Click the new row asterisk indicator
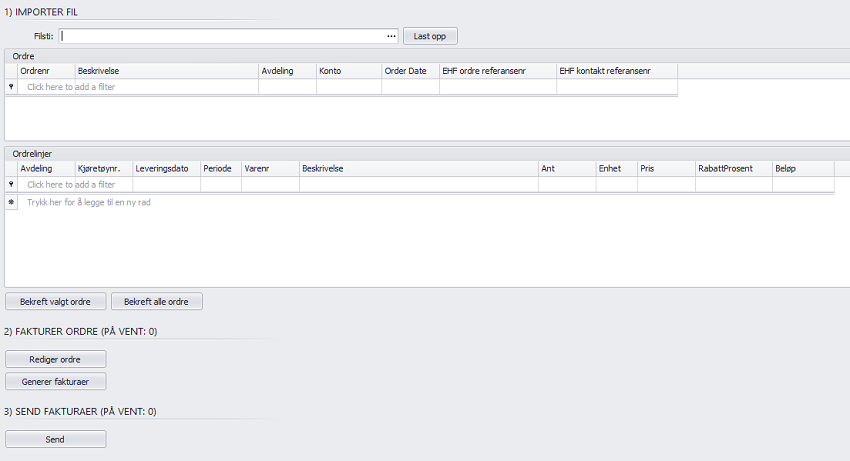 coord(11,202)
